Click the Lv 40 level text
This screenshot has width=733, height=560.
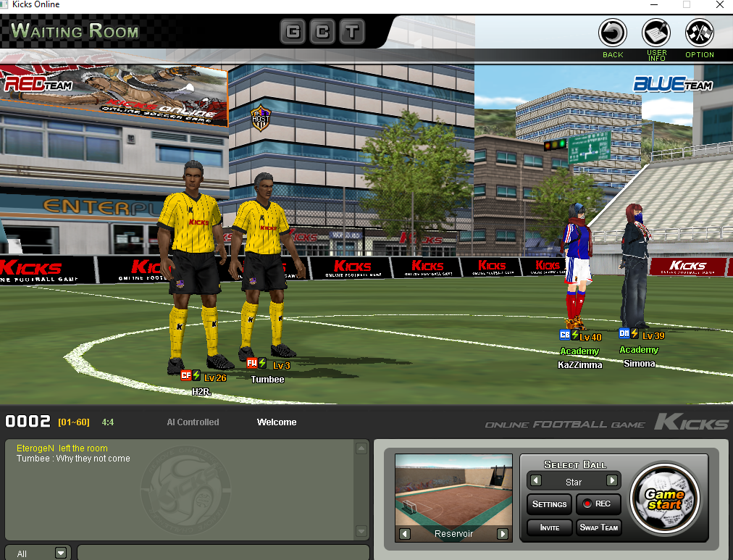point(590,337)
